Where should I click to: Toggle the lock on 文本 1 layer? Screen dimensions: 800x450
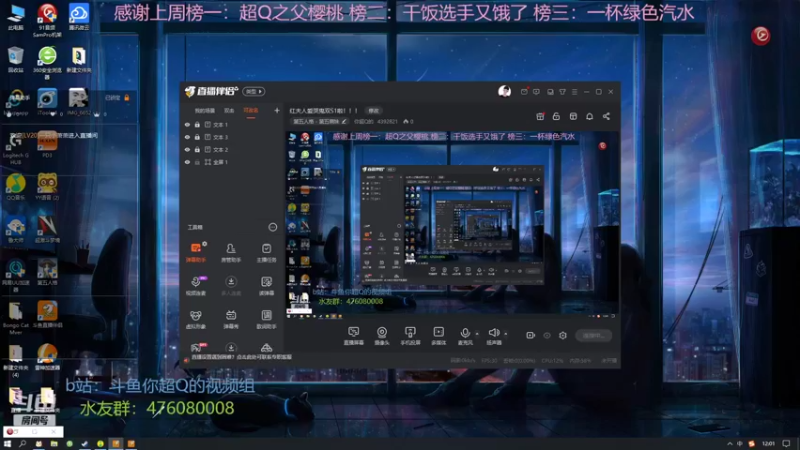pyautogui.click(x=197, y=124)
